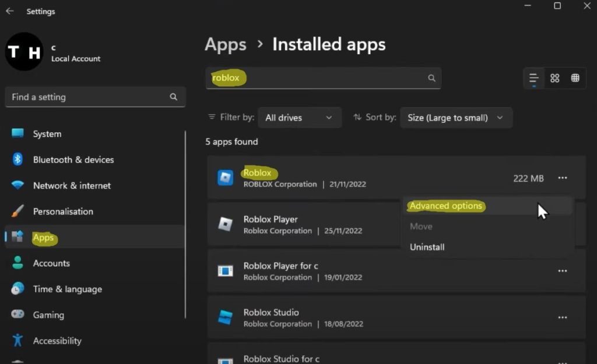The height and width of the screenshot is (364, 597).
Task: Click the Bluetooth icon in sidebar
Action: pyautogui.click(x=17, y=159)
